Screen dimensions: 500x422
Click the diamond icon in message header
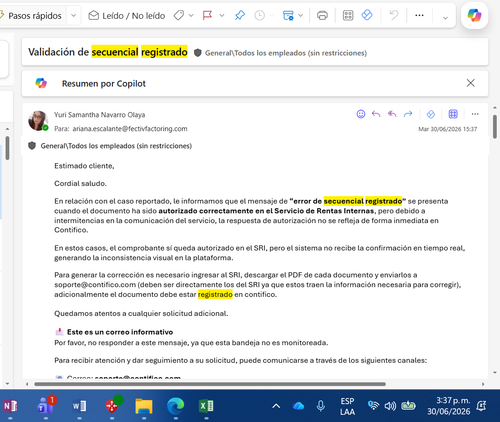click(431, 114)
